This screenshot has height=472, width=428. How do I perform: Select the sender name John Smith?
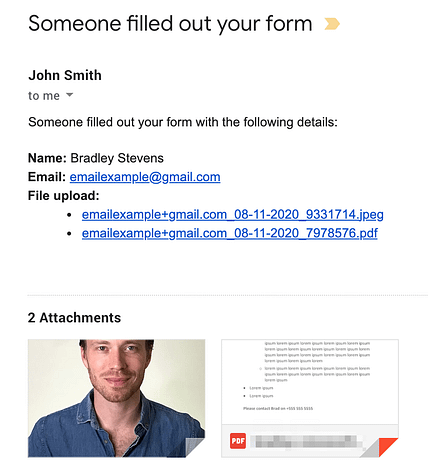65,75
